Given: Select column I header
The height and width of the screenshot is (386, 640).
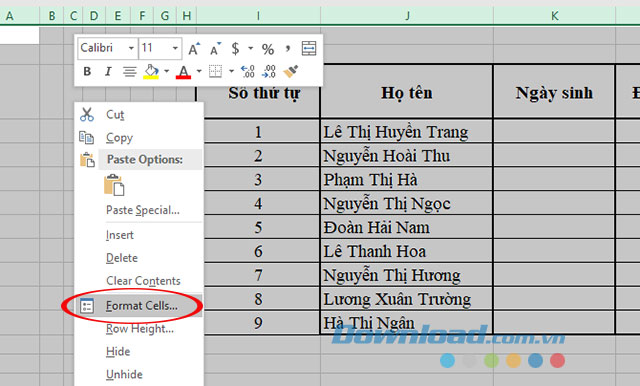Looking at the screenshot, I should tap(258, 16).
